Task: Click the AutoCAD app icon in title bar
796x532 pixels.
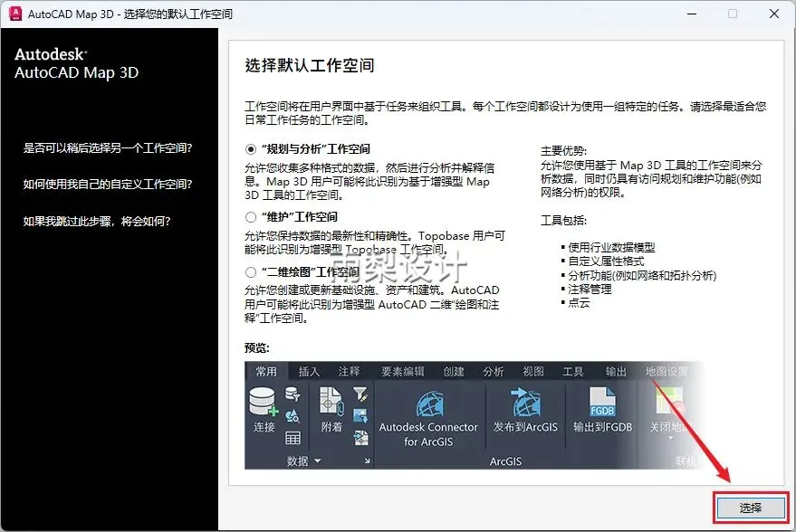Action: coord(15,14)
